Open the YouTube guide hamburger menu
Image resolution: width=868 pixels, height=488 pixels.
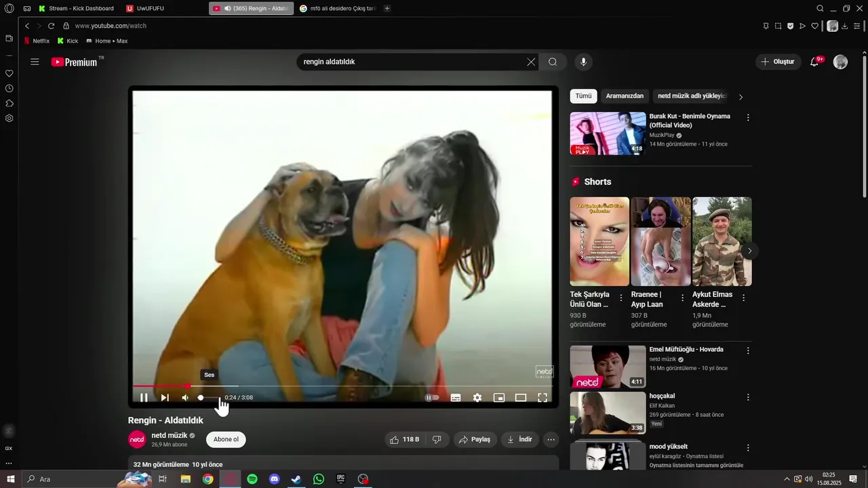click(35, 62)
